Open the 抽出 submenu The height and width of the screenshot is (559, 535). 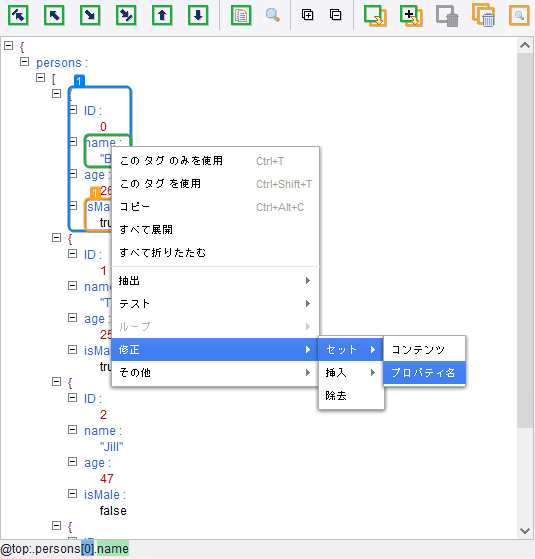pyautogui.click(x=215, y=281)
